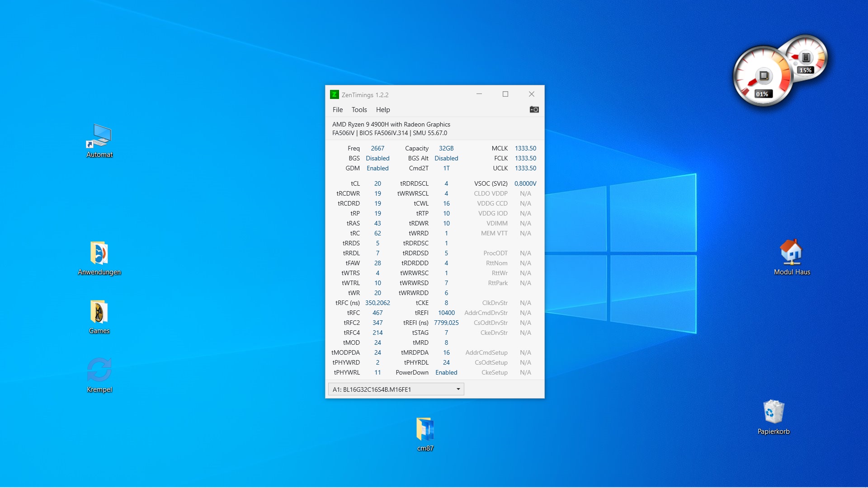
Task: Click the dropdown arrow of module selector
Action: pos(458,389)
